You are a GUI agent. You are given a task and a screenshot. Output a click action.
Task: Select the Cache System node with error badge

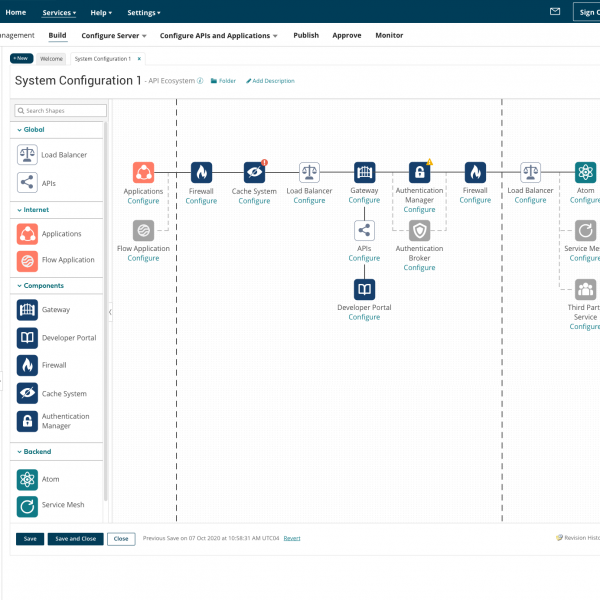(254, 173)
